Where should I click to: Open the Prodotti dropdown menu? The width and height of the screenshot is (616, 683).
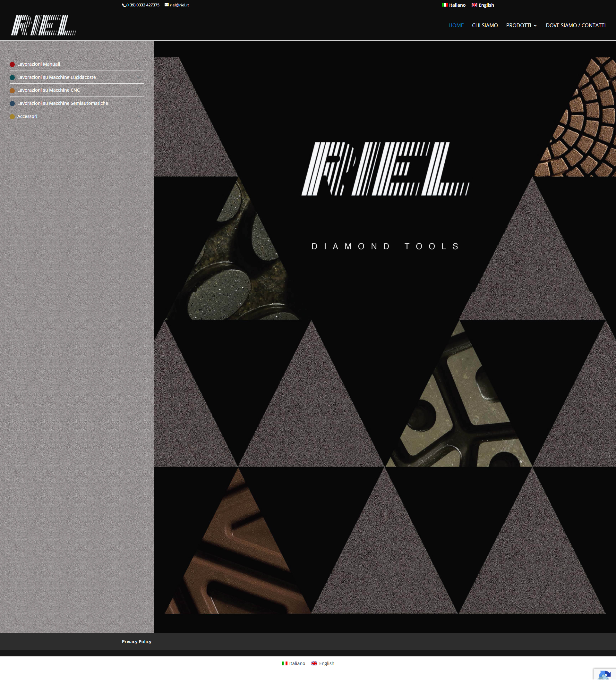click(x=521, y=25)
